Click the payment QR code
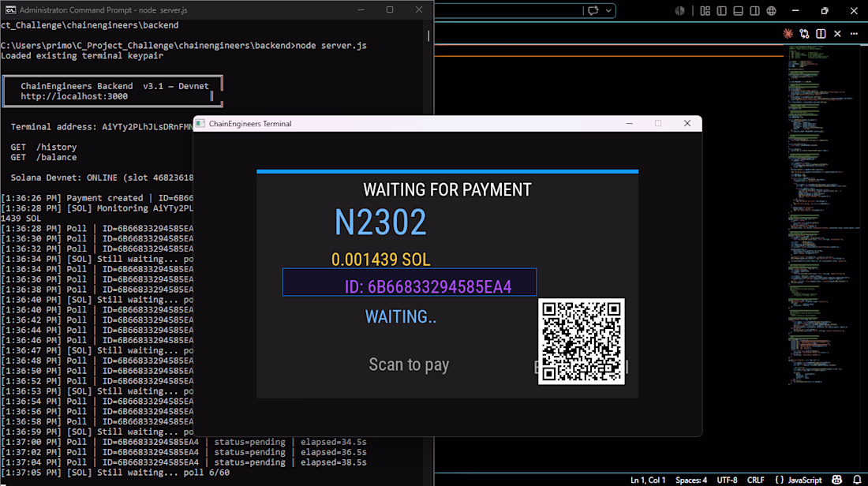This screenshot has height=486, width=868. point(582,342)
